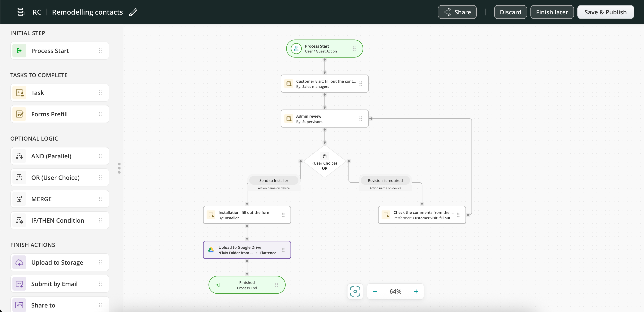Click the Finish later button
Viewport: 644px width, 312px height.
pyautogui.click(x=552, y=12)
